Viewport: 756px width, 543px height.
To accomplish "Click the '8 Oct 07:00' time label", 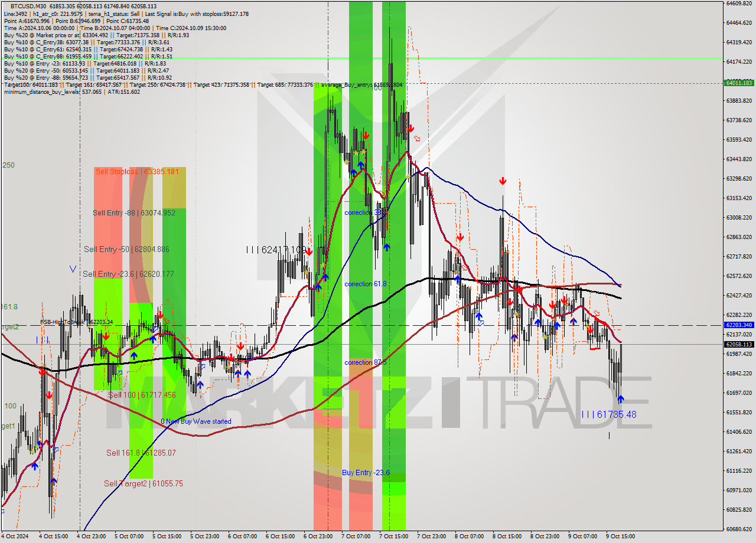I will point(469,537).
